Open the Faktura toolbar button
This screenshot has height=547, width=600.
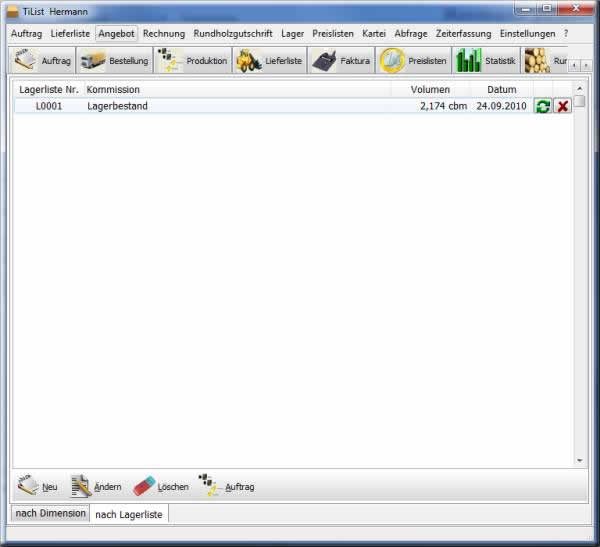[x=341, y=60]
